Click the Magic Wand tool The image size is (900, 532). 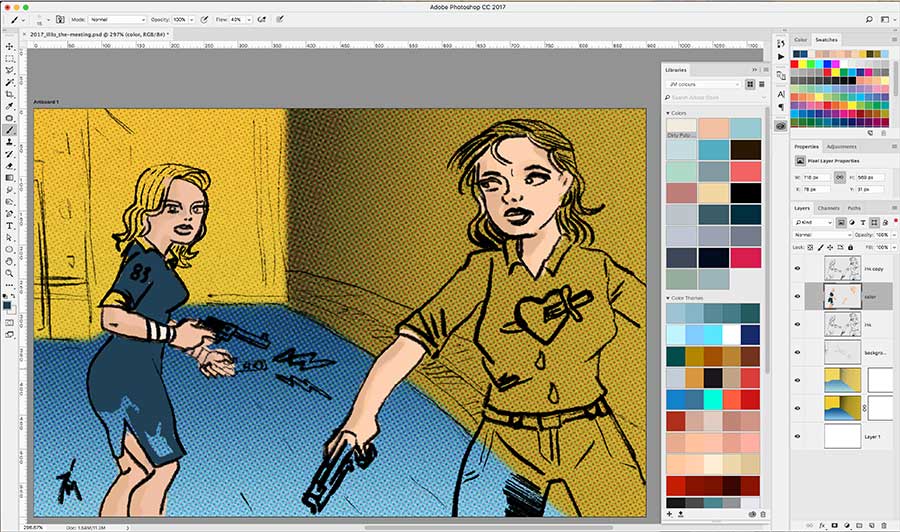coord(10,82)
